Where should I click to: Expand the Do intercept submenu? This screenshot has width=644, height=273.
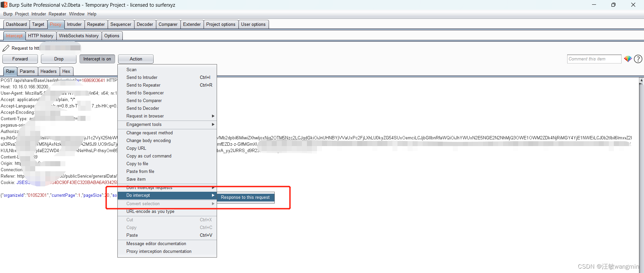[x=167, y=195]
